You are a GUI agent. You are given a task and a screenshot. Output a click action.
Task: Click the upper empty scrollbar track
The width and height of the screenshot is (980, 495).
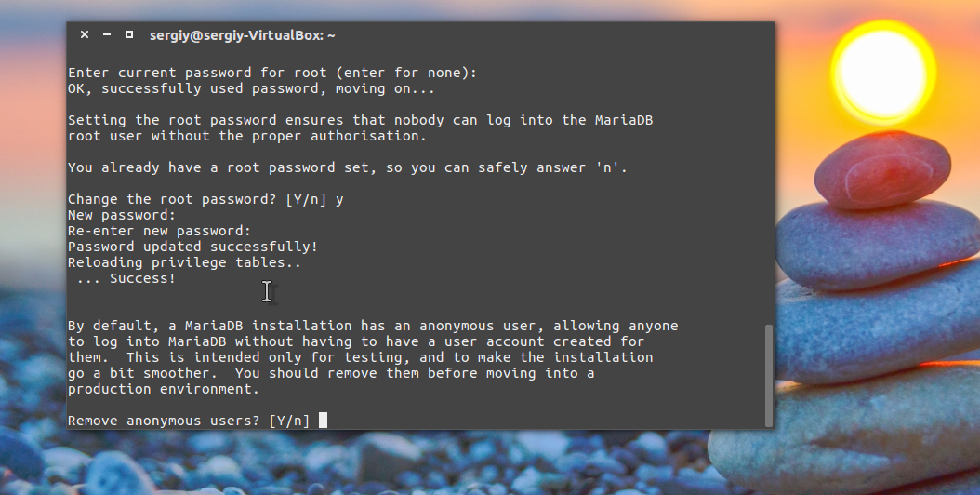coord(767,186)
